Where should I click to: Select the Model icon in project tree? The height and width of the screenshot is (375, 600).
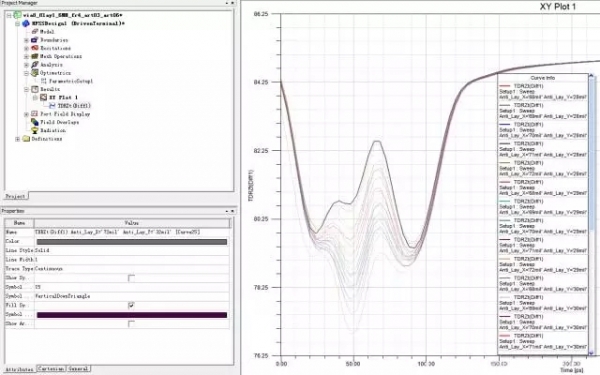(35, 31)
